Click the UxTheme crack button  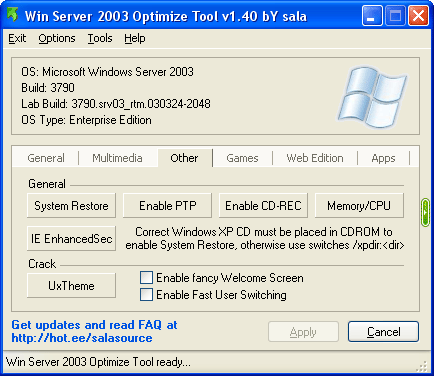tap(71, 285)
